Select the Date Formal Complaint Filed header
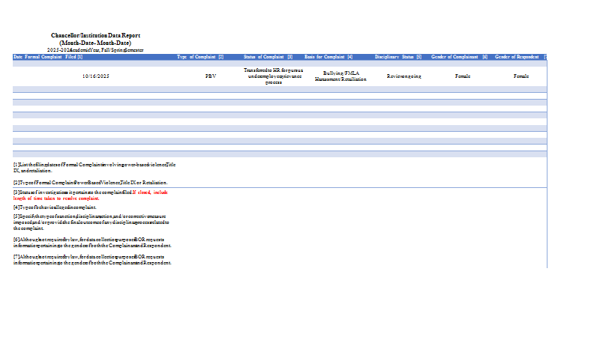The image size is (600, 364). (x=48, y=57)
